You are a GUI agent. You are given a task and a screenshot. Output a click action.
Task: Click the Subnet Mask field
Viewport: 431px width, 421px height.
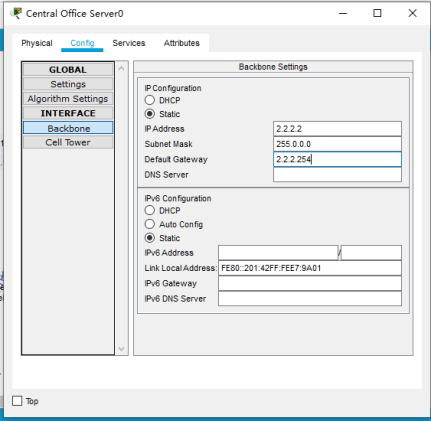(x=337, y=144)
